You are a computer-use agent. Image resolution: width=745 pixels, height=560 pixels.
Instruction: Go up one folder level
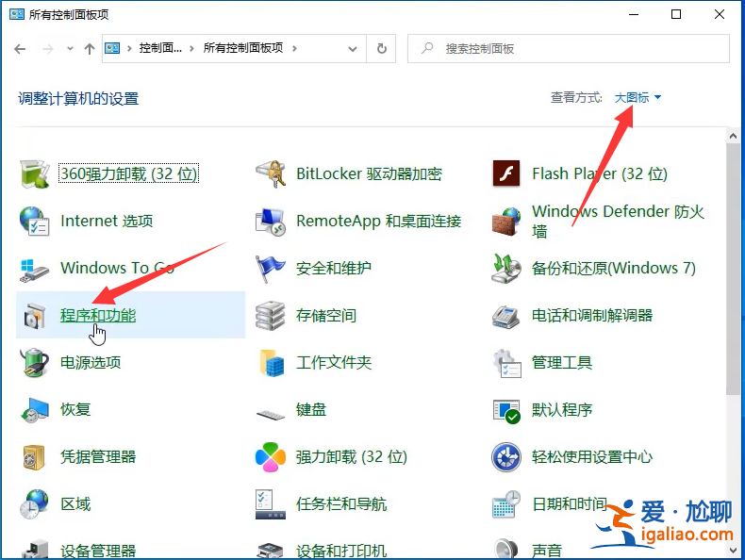click(90, 48)
